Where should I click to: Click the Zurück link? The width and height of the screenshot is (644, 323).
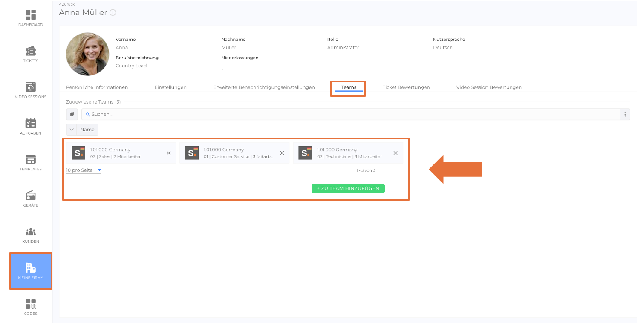coord(67,4)
